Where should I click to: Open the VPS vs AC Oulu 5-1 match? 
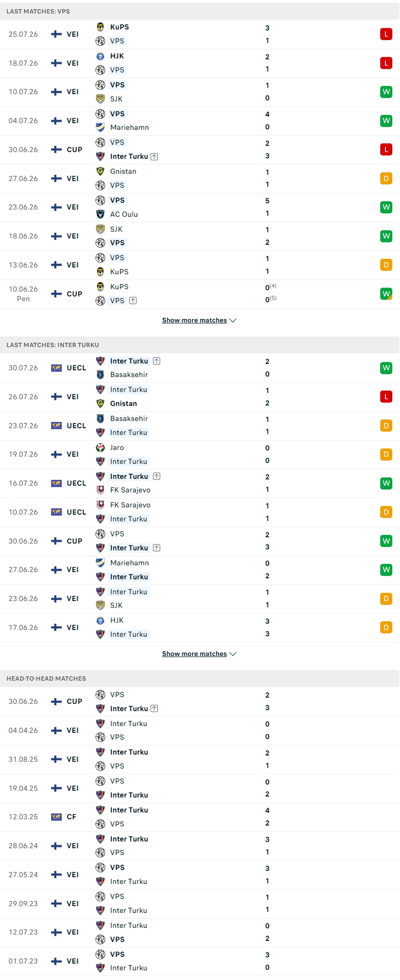click(x=200, y=207)
